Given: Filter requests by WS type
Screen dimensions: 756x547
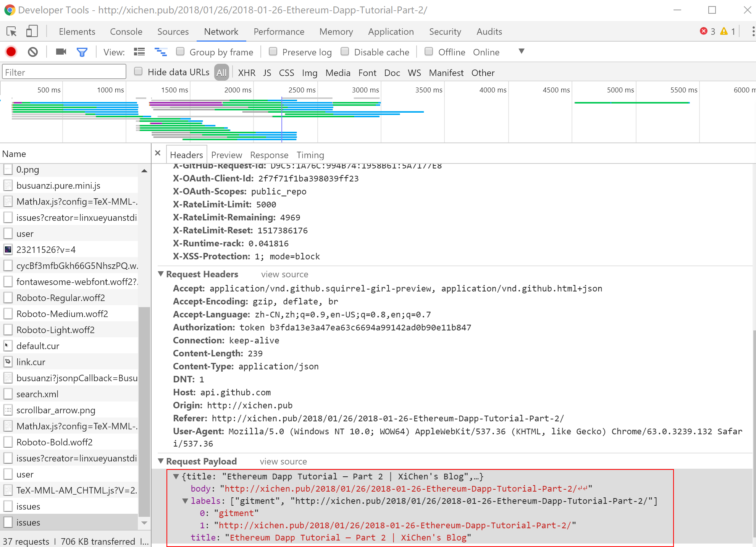Looking at the screenshot, I should (414, 73).
